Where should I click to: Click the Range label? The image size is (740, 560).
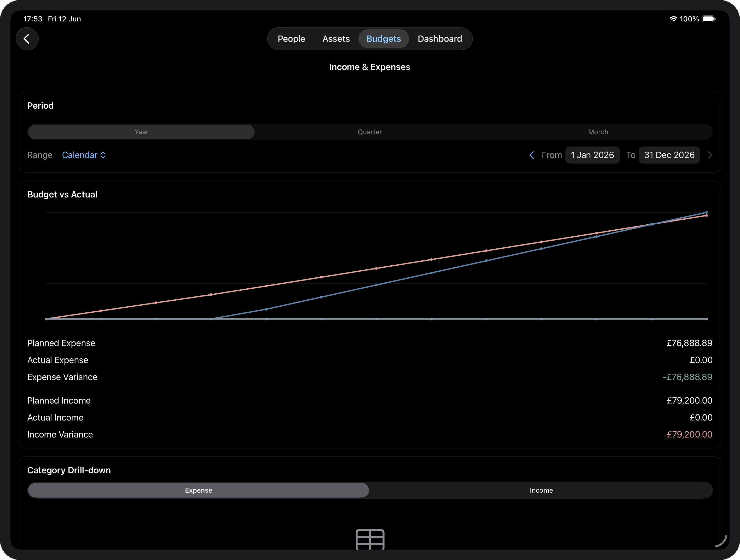[x=40, y=155]
